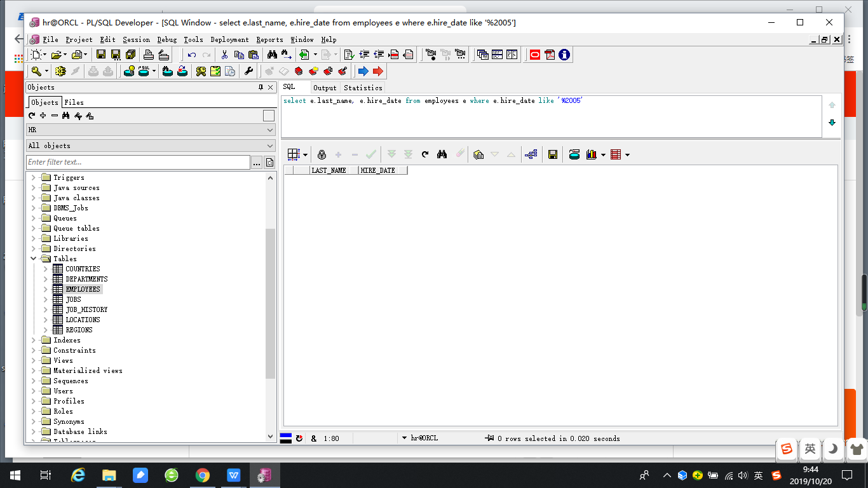
Task: Click the Find binoculars icon in main toolbar
Action: point(272,55)
